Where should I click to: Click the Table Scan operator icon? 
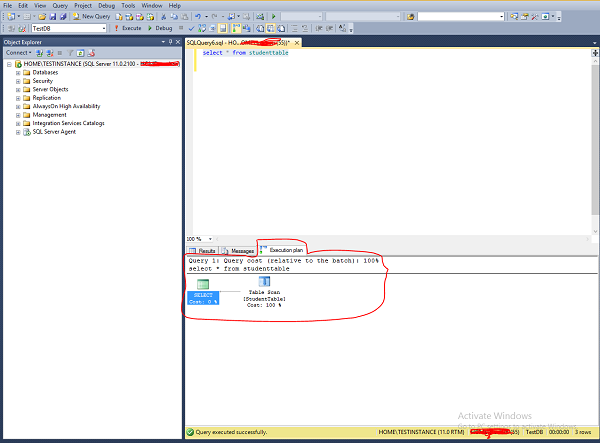265,283
